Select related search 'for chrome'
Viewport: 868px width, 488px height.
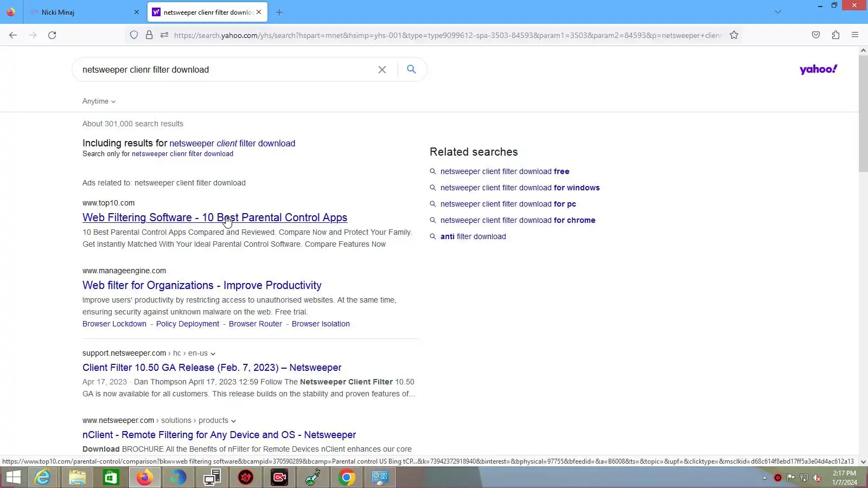[x=518, y=220]
